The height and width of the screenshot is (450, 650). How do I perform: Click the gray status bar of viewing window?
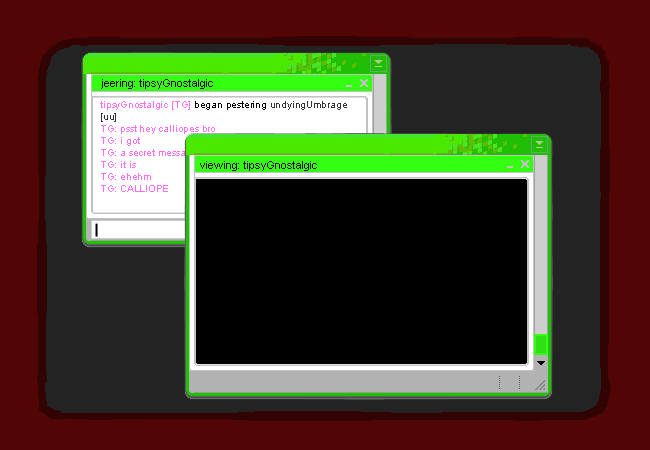pyautogui.click(x=340, y=383)
